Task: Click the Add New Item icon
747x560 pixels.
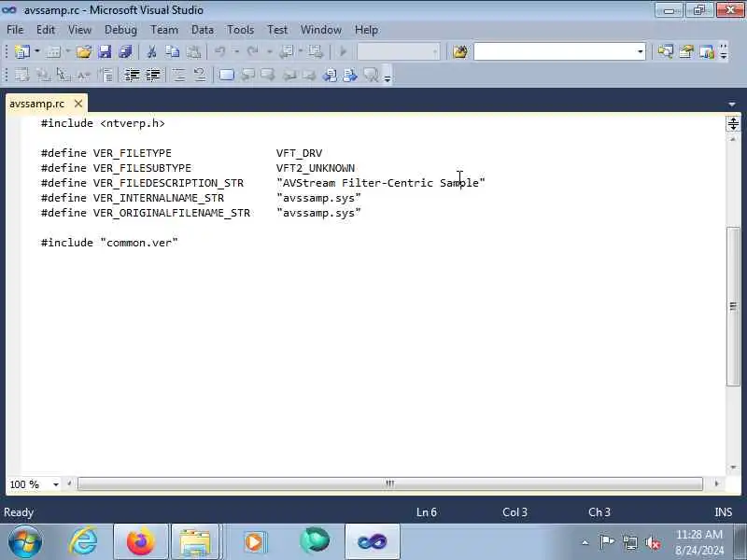Action: [53, 51]
